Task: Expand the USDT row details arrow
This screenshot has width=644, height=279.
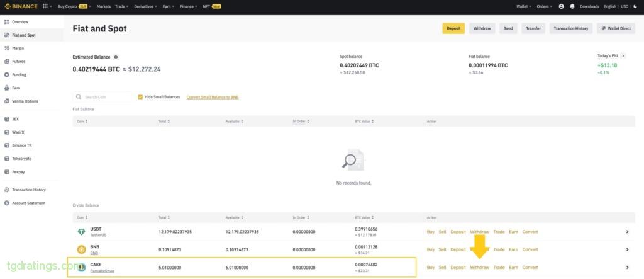Action: click(627, 232)
